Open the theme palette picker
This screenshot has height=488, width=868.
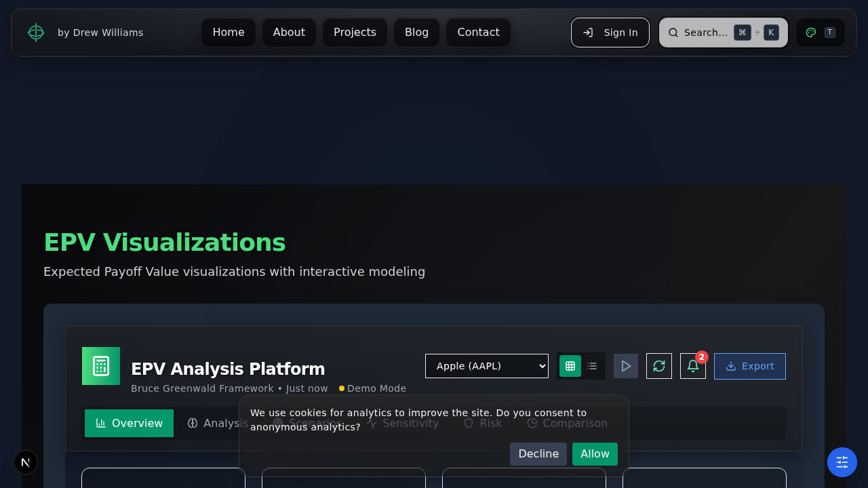pos(810,32)
